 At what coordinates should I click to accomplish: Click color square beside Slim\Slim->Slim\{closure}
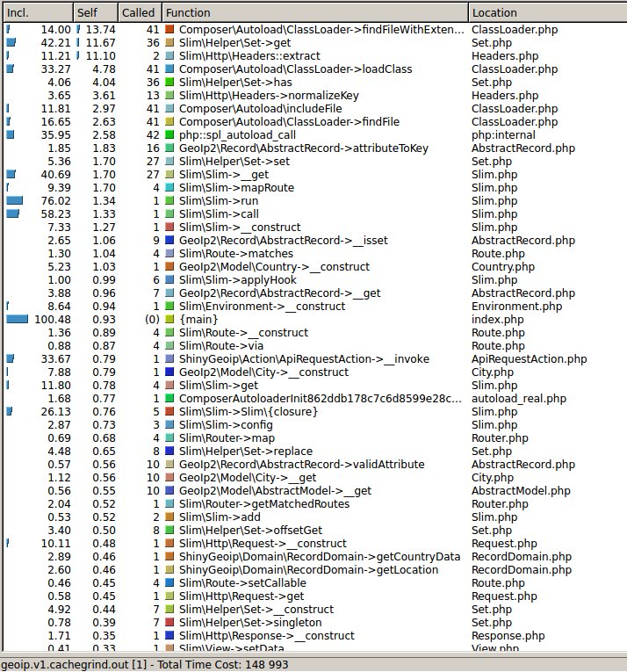coord(169,412)
